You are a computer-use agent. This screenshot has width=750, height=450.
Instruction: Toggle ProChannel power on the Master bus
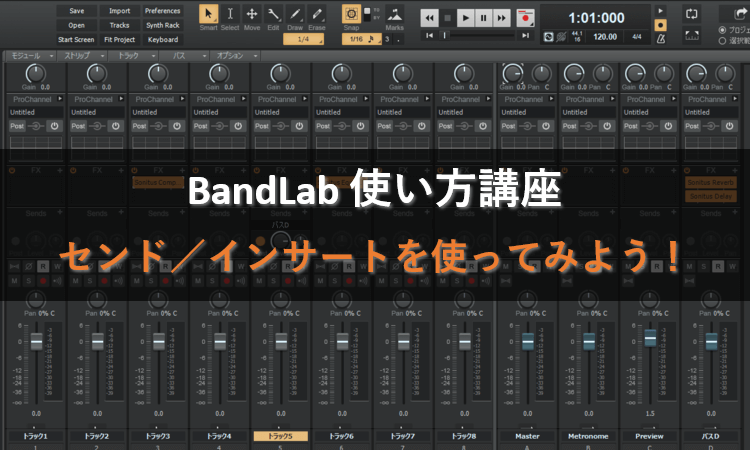546,126
